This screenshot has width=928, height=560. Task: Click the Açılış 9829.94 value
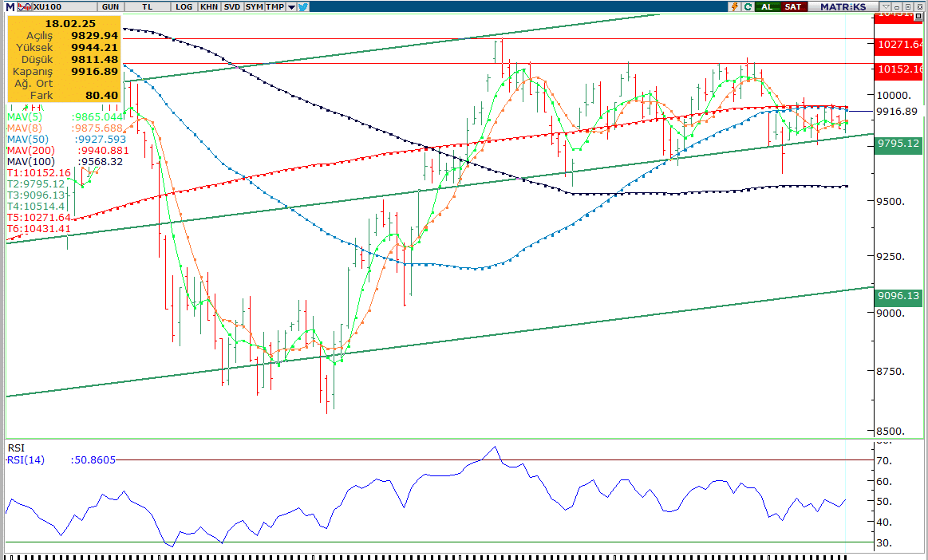(x=95, y=36)
